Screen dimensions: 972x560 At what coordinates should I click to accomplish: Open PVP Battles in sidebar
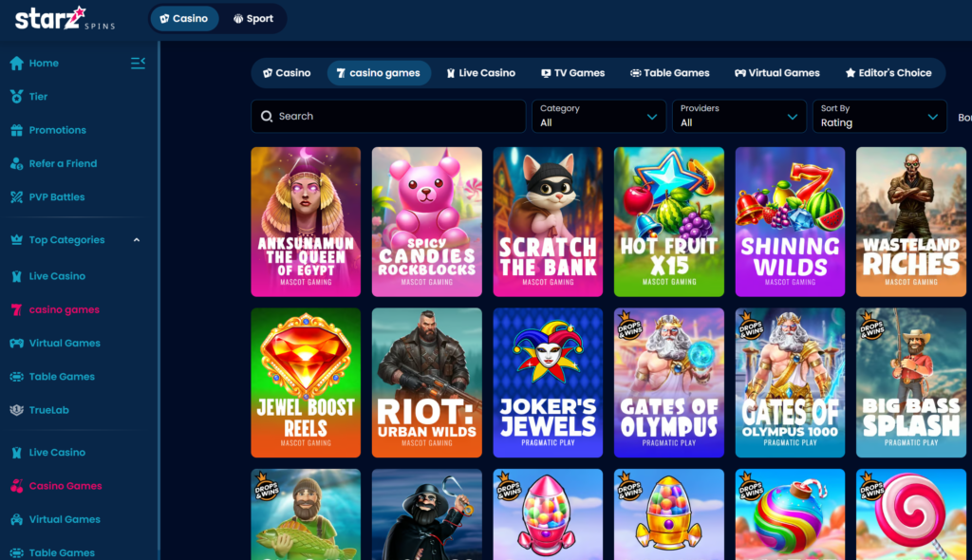(x=56, y=197)
